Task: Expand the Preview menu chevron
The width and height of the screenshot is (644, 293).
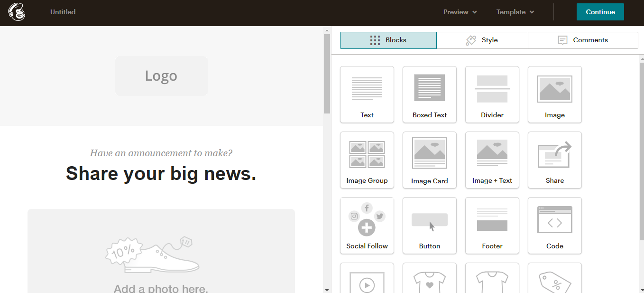Action: pyautogui.click(x=476, y=12)
